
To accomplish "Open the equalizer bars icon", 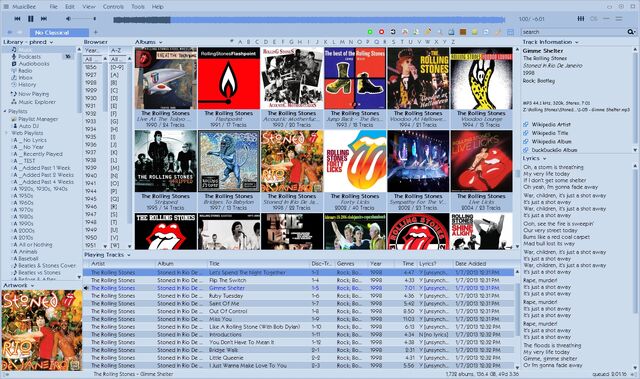I will (x=581, y=19).
